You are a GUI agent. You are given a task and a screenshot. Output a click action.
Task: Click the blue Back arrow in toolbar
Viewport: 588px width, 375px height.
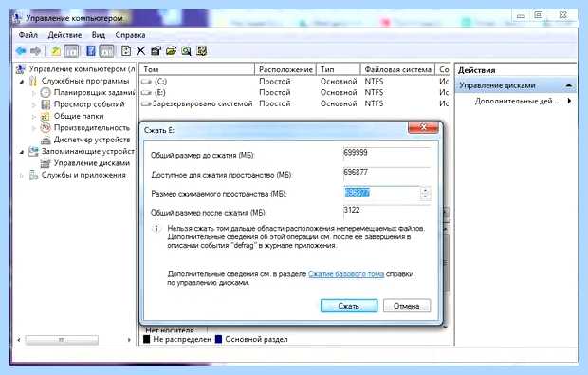click(21, 50)
